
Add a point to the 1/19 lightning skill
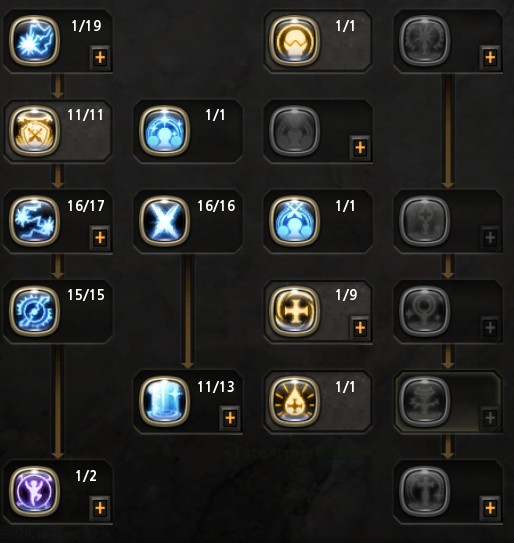pyautogui.click(x=100, y=57)
